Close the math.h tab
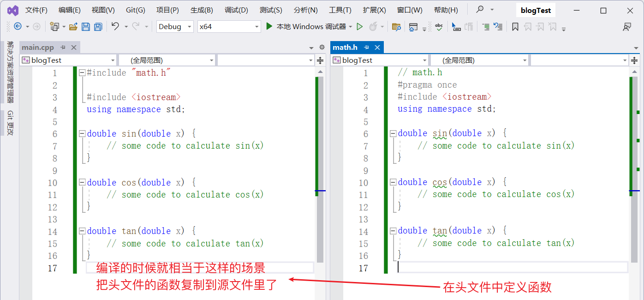The image size is (644, 300). 377,47
